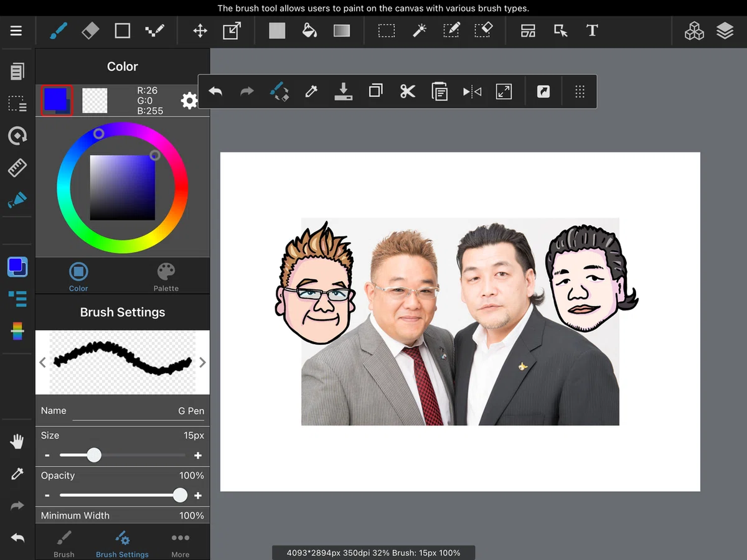Select the Transform tool

[232, 30]
